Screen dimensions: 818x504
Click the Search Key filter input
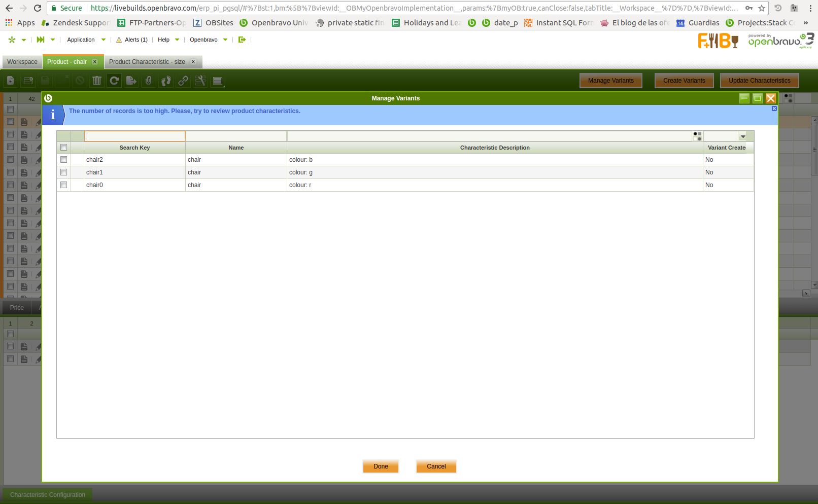(x=134, y=136)
